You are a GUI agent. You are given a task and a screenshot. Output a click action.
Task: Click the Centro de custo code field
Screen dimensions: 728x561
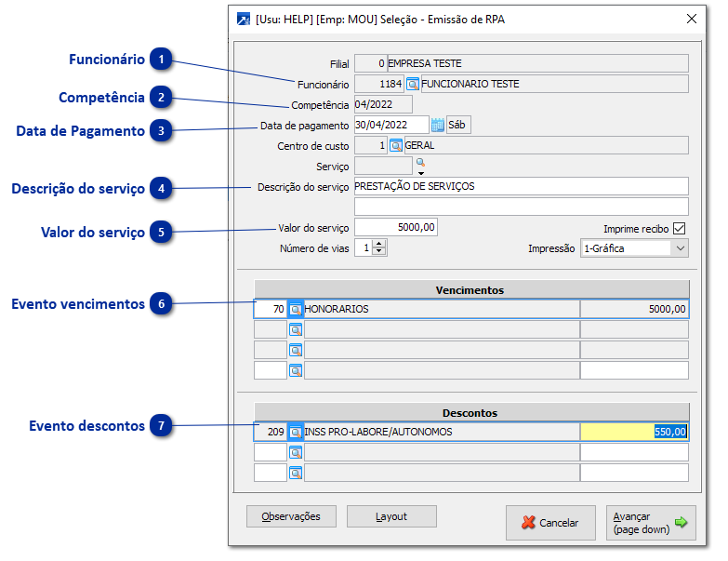click(x=371, y=145)
